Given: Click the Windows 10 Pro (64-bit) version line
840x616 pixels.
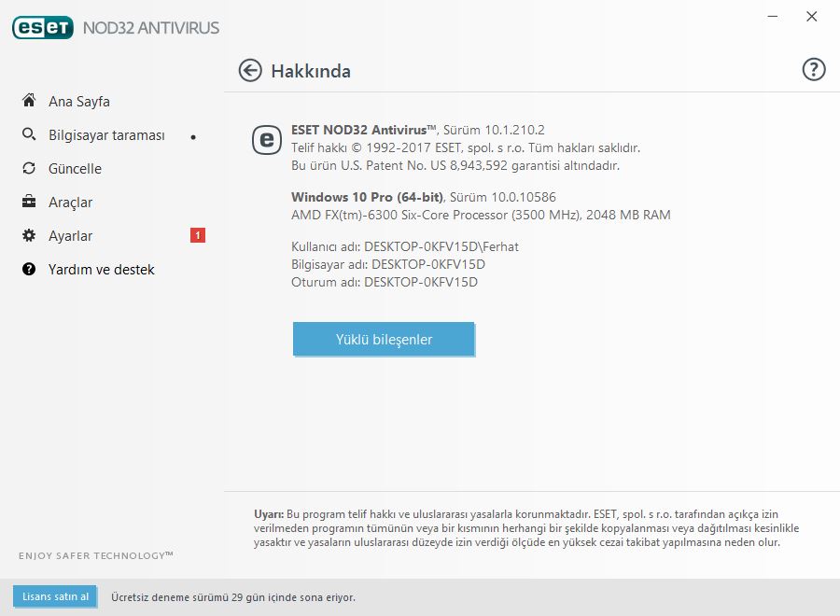Looking at the screenshot, I should click(424, 197).
